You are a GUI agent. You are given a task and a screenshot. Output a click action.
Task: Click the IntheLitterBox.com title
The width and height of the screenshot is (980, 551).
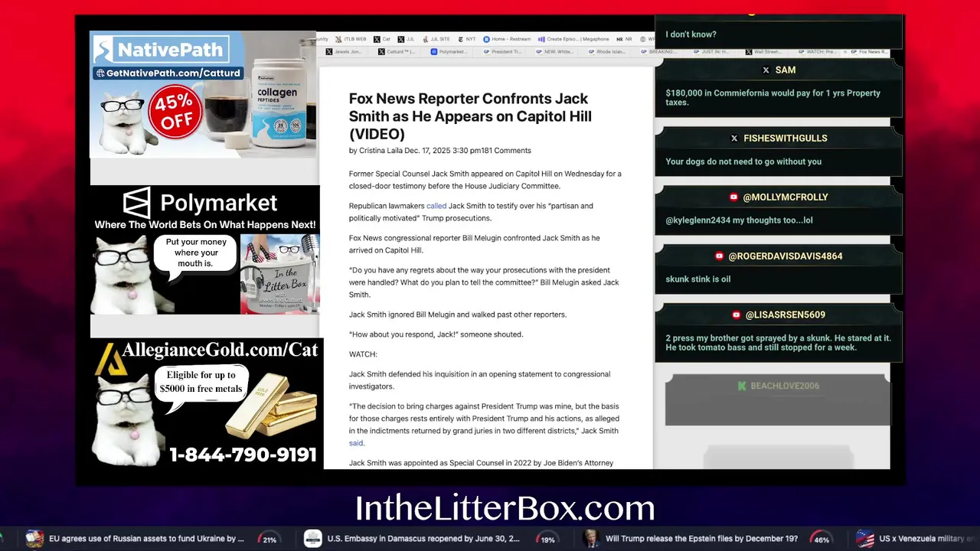pyautogui.click(x=505, y=508)
